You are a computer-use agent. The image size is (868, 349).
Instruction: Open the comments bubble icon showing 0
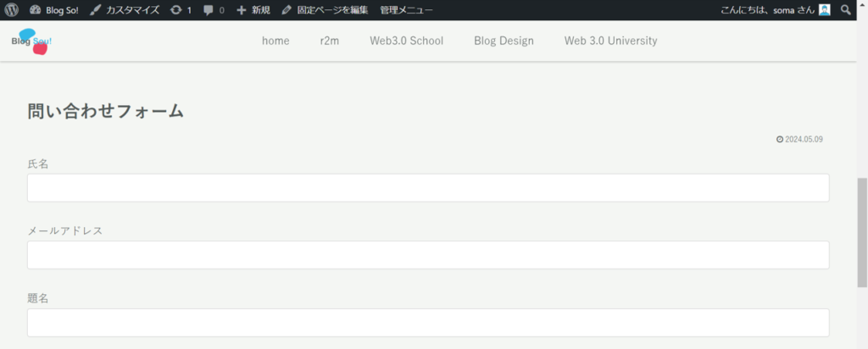point(214,10)
